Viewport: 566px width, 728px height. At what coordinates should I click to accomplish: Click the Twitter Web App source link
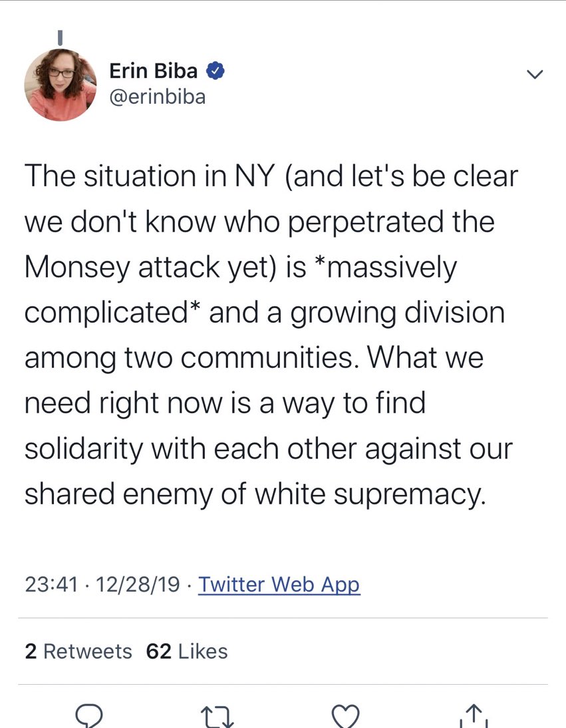pos(279,585)
